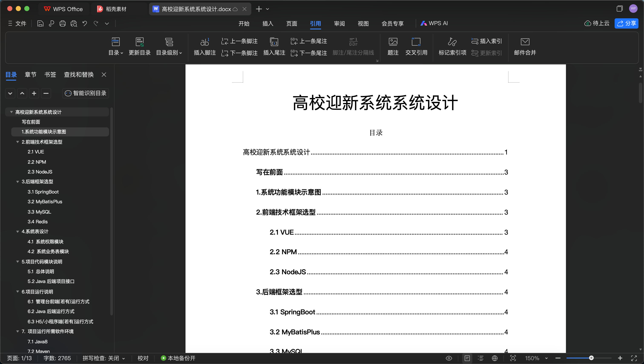Collapse 6.项目运行说明 tree node
Screen dimensions: 644x364
pos(17,292)
